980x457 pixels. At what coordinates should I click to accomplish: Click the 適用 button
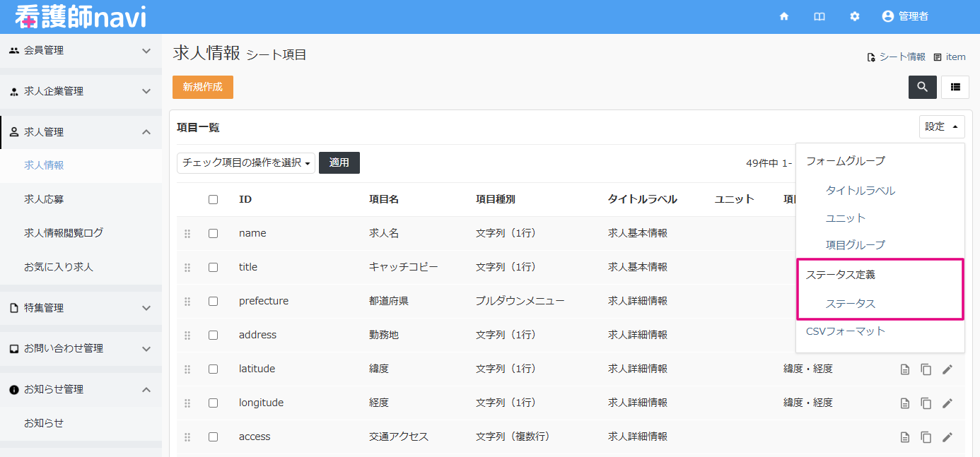coord(339,162)
